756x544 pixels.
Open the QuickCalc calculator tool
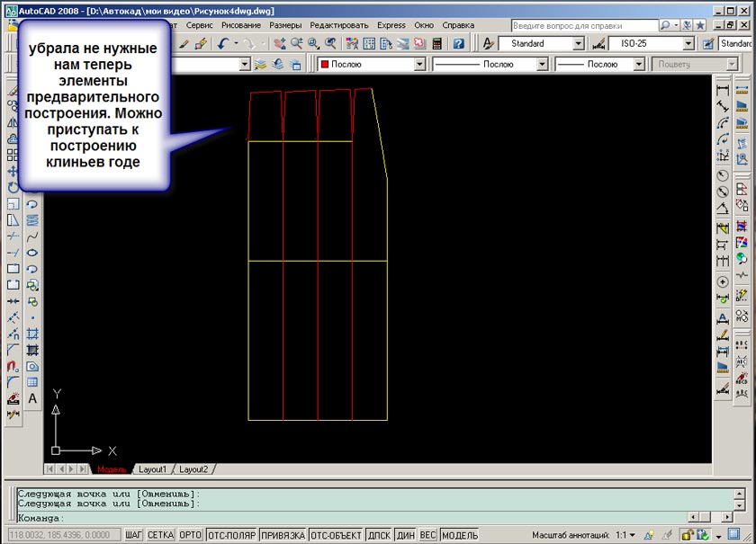[x=437, y=43]
